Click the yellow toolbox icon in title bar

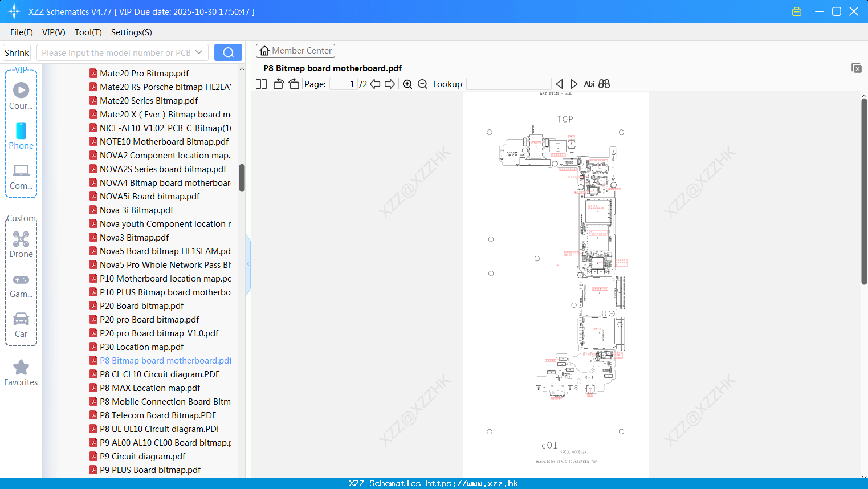pos(797,11)
